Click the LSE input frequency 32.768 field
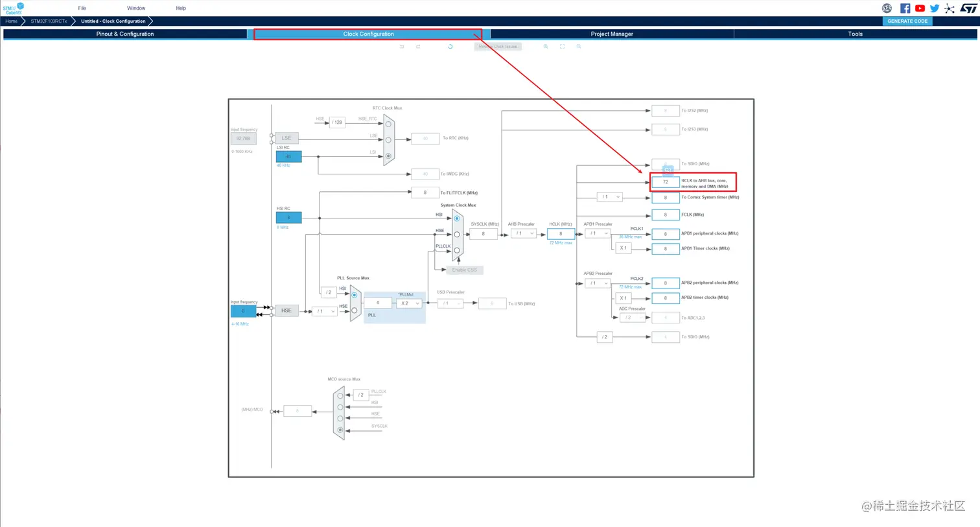Screen dimensions: 980x527 tap(244, 138)
